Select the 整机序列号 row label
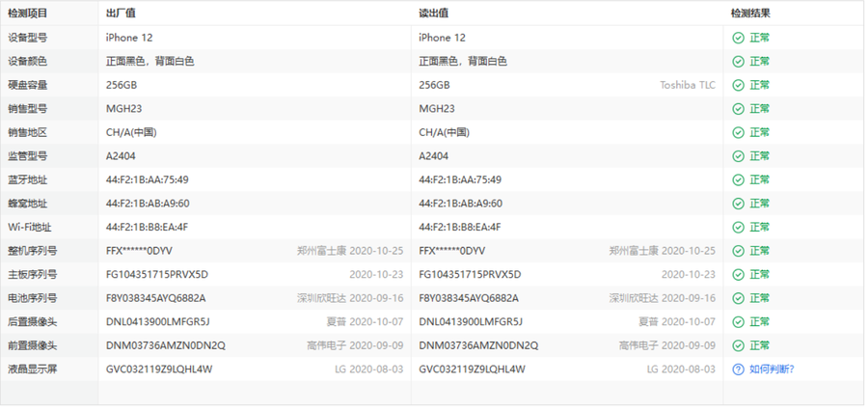 coord(32,251)
